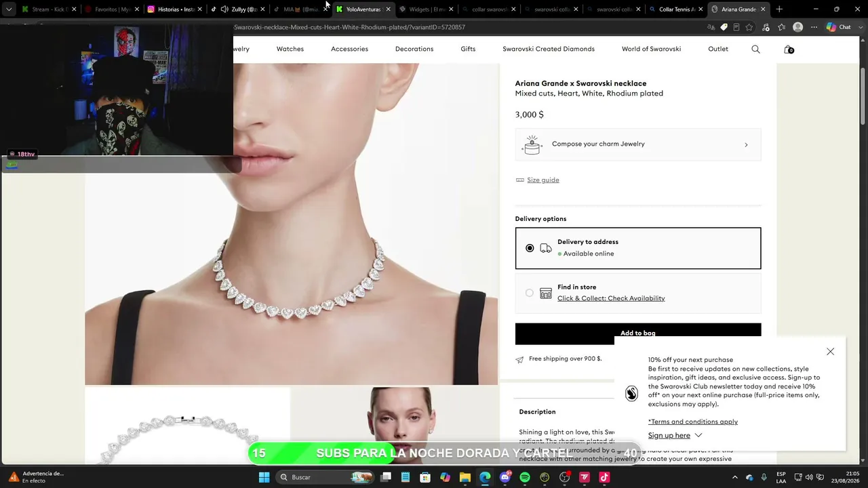Open the pink TikTok taskbar icon
Image resolution: width=868 pixels, height=488 pixels.
pos(604,477)
